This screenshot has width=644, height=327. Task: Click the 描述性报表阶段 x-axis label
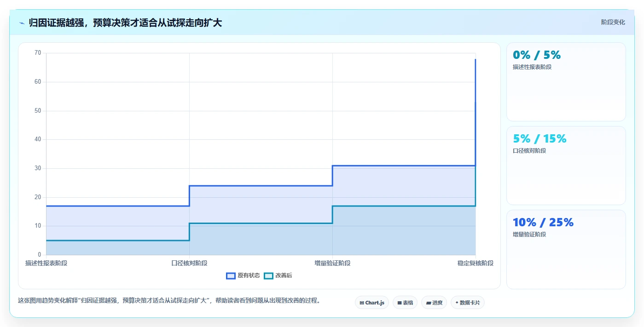point(46,263)
